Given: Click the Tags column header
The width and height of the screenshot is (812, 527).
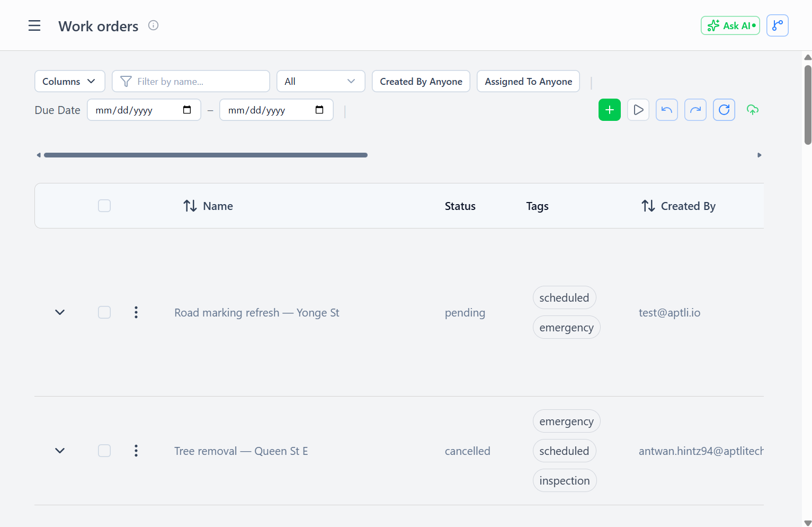Looking at the screenshot, I should click(x=537, y=206).
